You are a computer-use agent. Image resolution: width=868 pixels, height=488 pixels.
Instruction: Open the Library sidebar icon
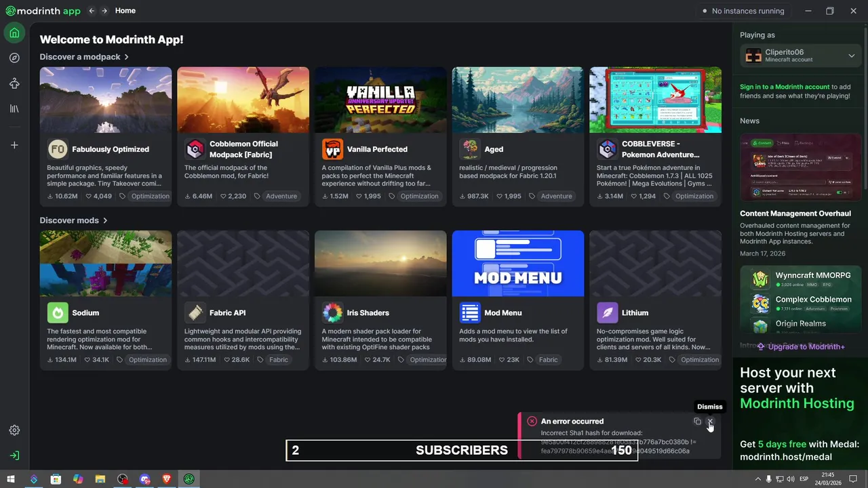tap(14, 108)
